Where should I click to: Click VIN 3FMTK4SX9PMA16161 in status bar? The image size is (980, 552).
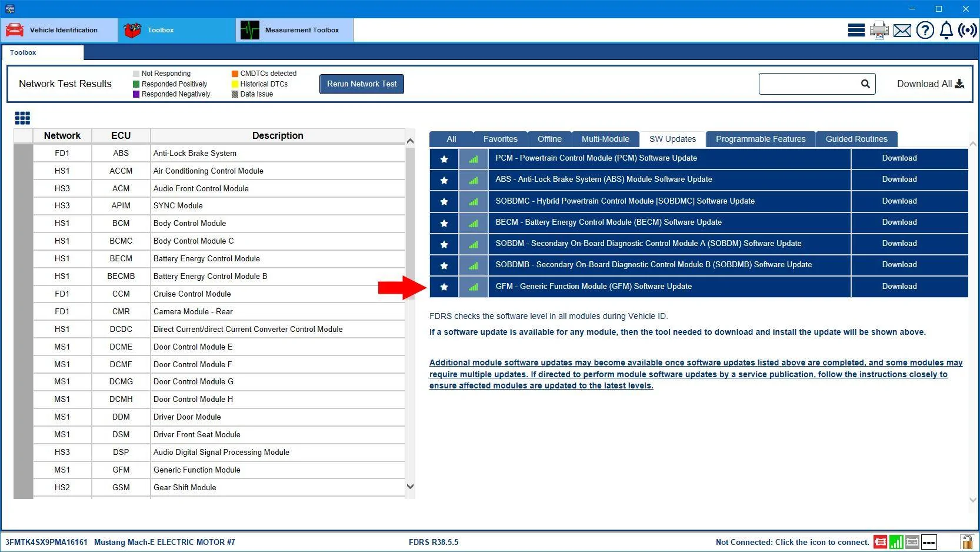click(x=46, y=542)
